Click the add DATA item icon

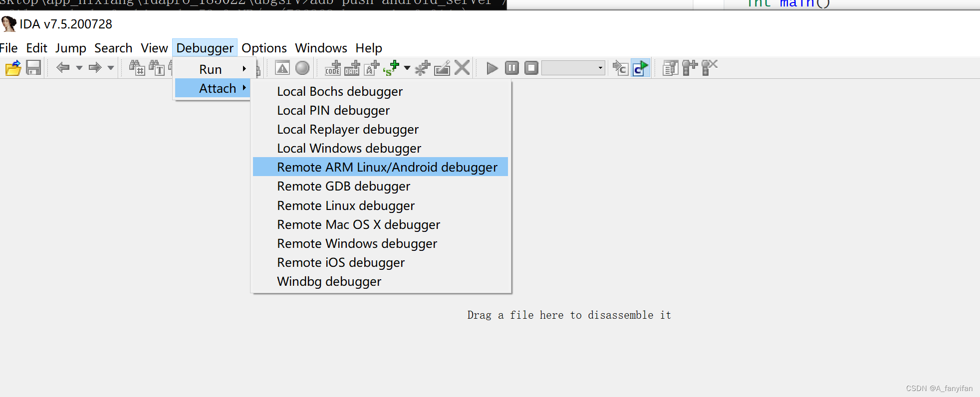click(x=352, y=68)
